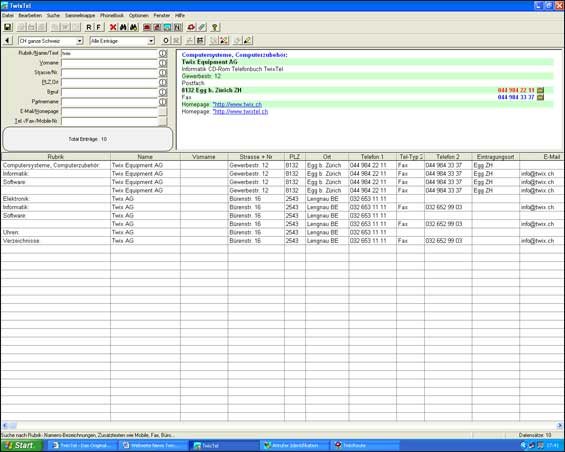Click the pen edit icon at end of second toolbar

point(248,40)
